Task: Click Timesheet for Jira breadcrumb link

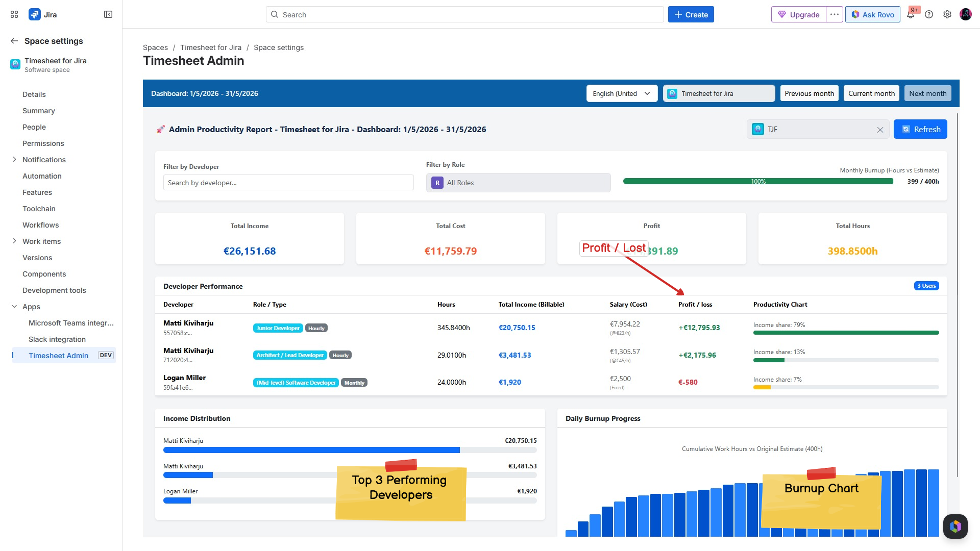Action: coord(211,47)
